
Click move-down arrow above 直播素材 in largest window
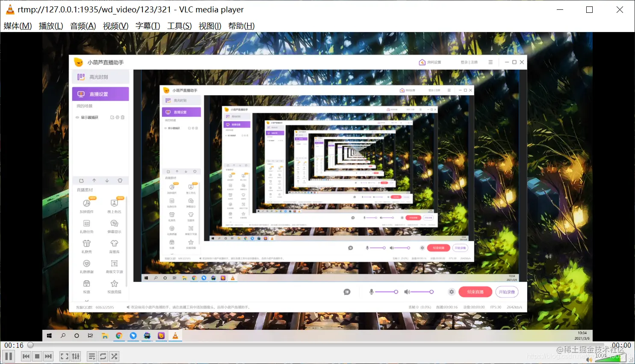tap(107, 181)
